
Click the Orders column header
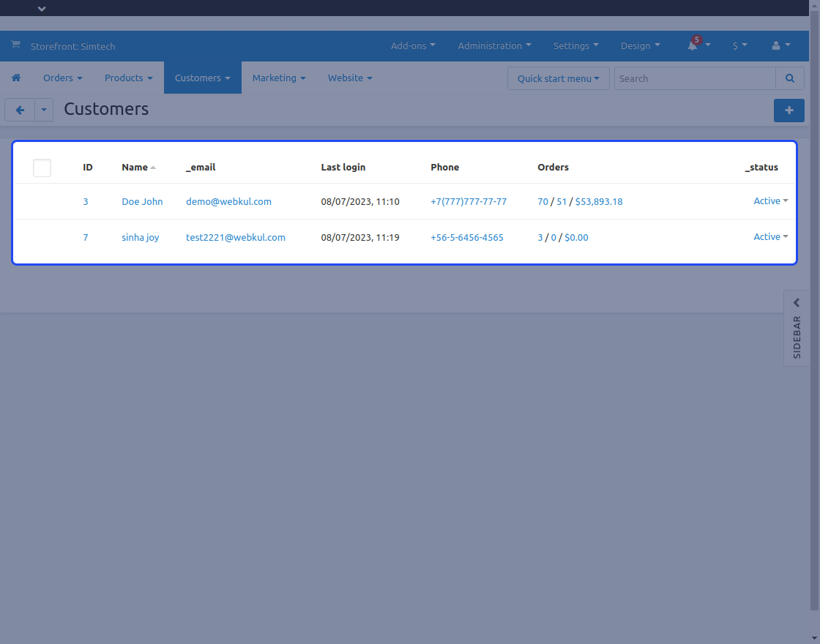(x=553, y=168)
